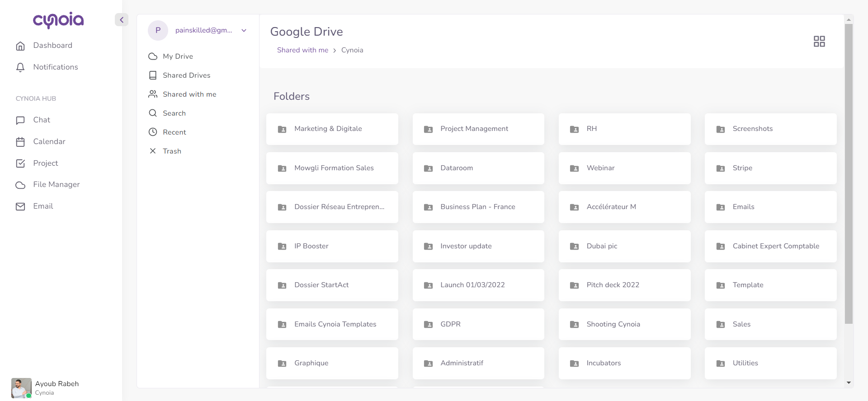868x401 pixels.
Task: Click the Shared Drives book icon
Action: click(x=153, y=75)
